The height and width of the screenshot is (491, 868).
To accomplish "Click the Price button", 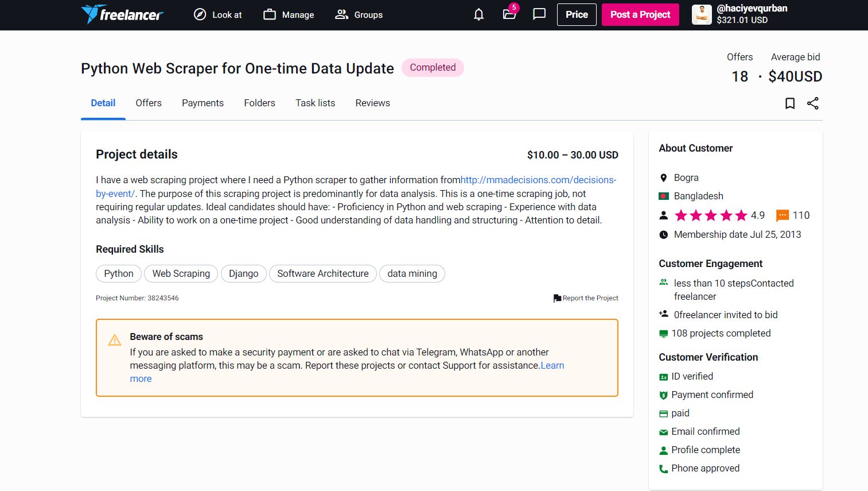I will [x=577, y=15].
